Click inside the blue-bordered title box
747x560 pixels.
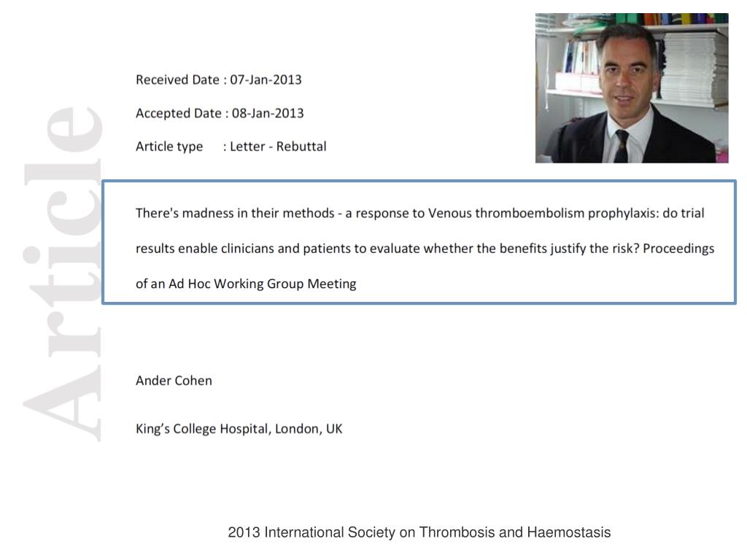[x=419, y=242]
